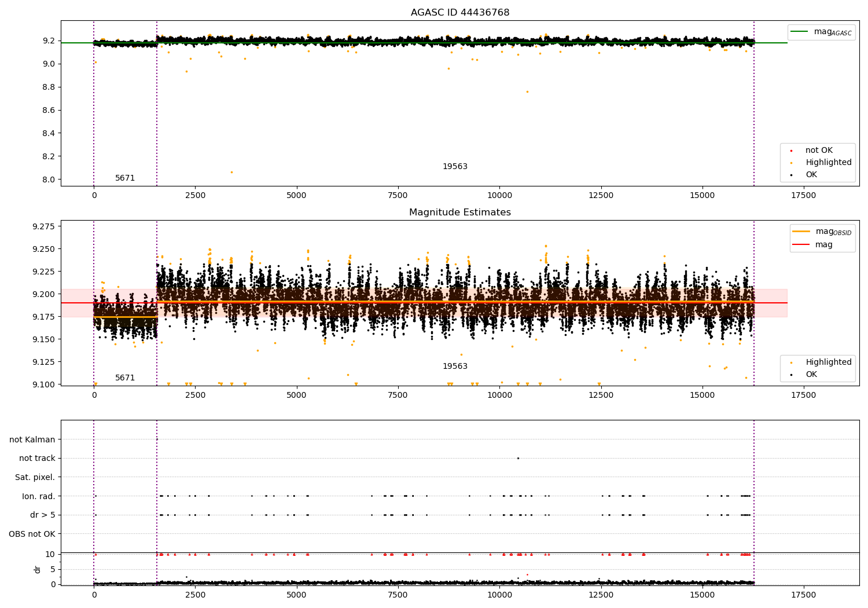Click the 'not track' row label
This screenshot has width=868, height=608.
[37, 458]
